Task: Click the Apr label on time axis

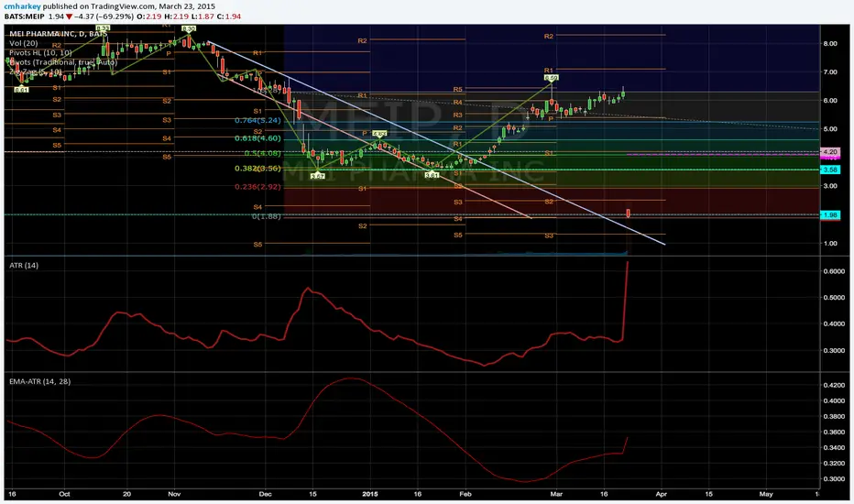Action: pos(662,494)
